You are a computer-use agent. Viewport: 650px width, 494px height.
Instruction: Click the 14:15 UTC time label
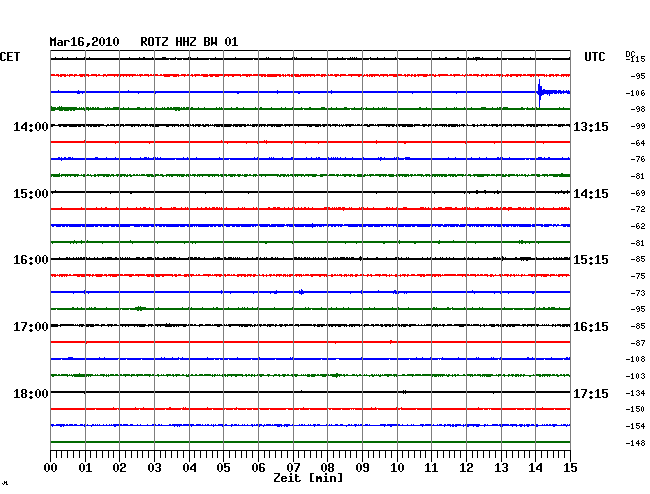591,194
